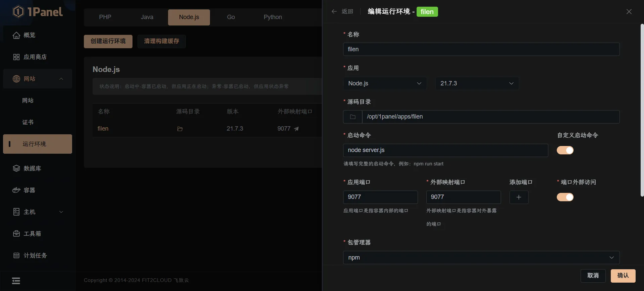644x291 pixels.
Task: Switch to the Java tab
Action: (x=147, y=17)
